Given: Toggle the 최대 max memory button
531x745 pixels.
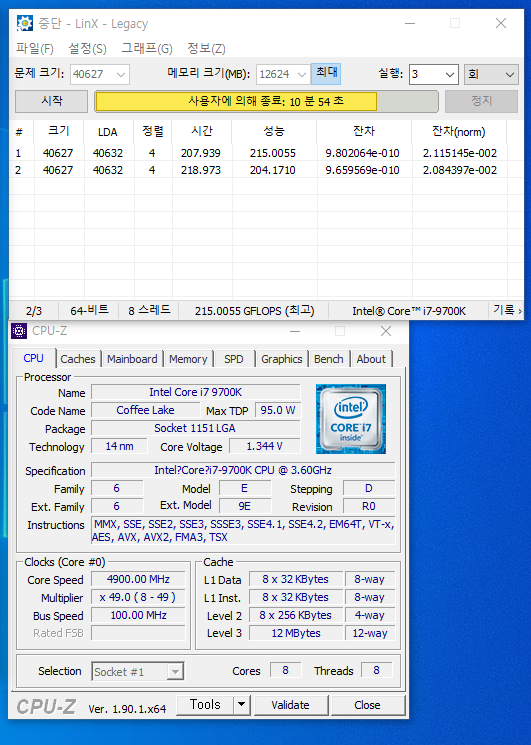Looking at the screenshot, I should pyautogui.click(x=326, y=74).
